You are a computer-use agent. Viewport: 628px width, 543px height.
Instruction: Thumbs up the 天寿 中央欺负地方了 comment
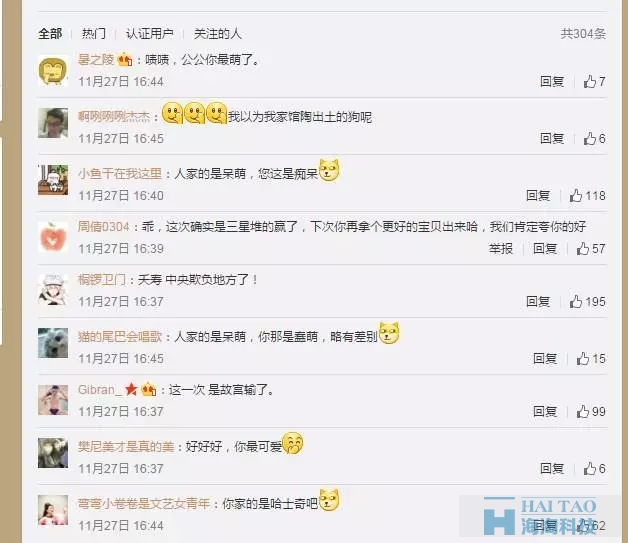point(588,302)
